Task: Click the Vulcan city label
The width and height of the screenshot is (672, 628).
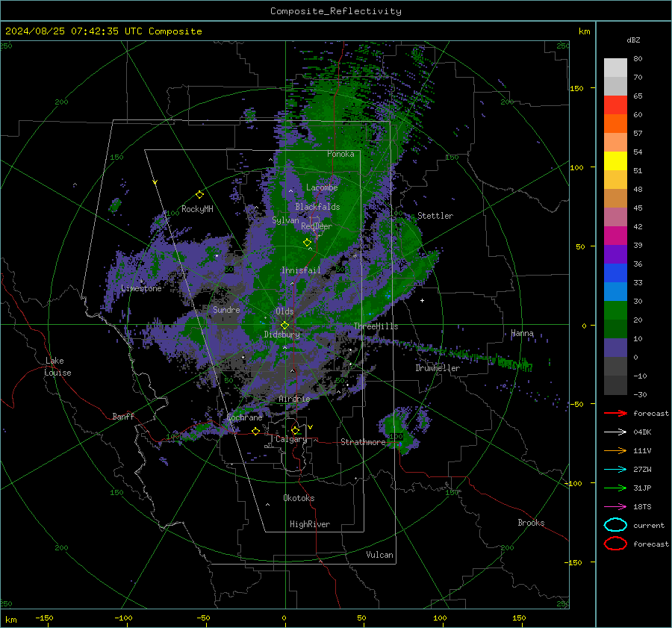Action: [379, 555]
